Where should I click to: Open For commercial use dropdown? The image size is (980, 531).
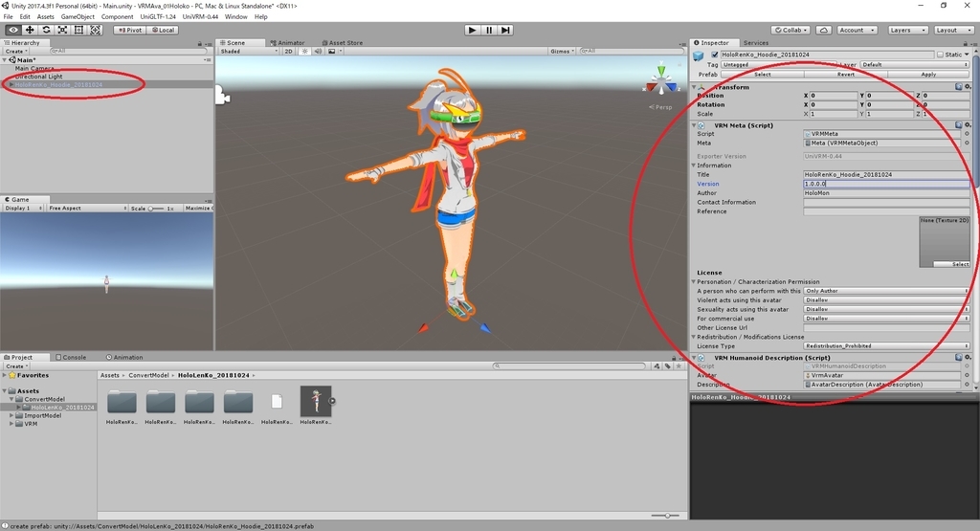[x=886, y=319]
